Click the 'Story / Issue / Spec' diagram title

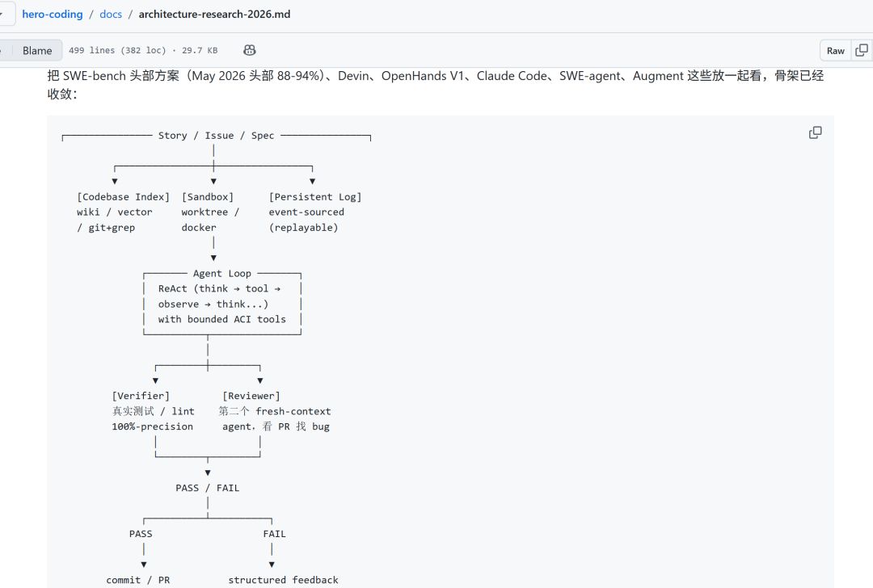(216, 135)
